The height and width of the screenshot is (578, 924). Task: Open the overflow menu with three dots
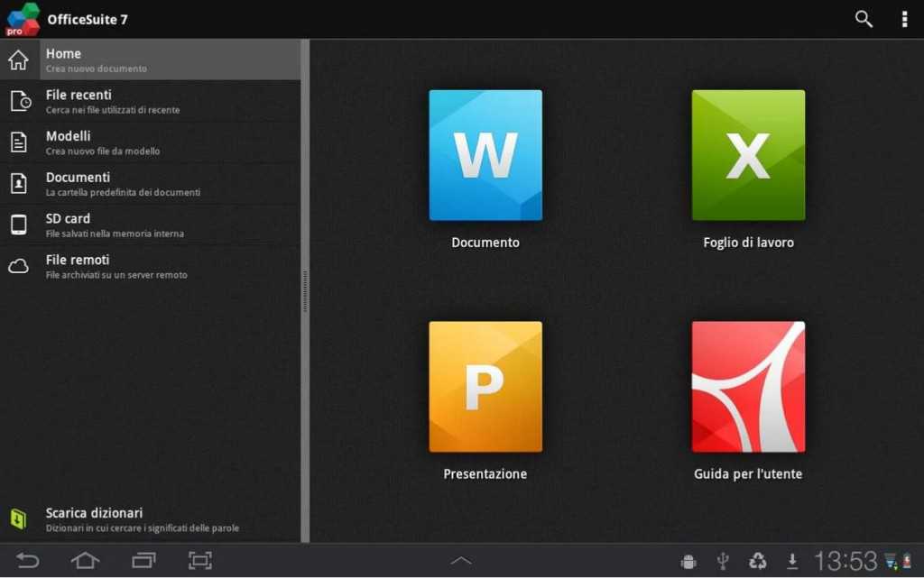(x=904, y=18)
